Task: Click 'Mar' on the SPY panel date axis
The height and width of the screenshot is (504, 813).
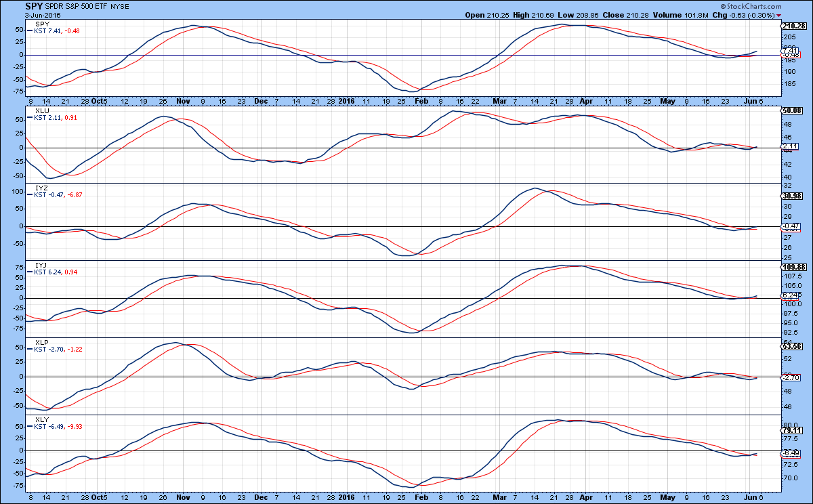Action: [500, 100]
